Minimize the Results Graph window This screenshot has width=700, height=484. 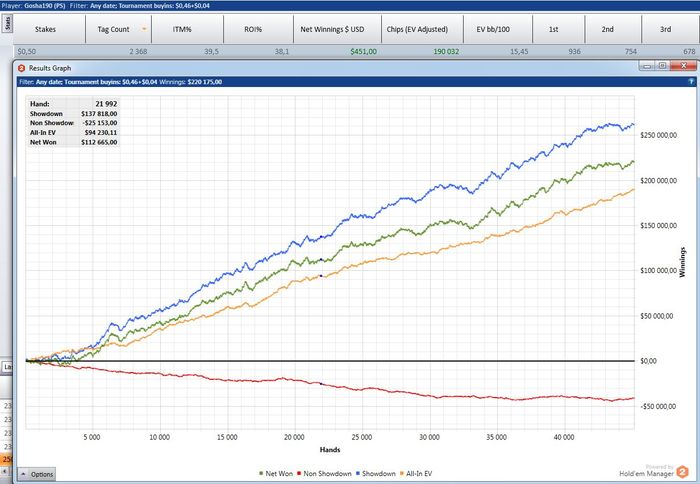point(647,66)
